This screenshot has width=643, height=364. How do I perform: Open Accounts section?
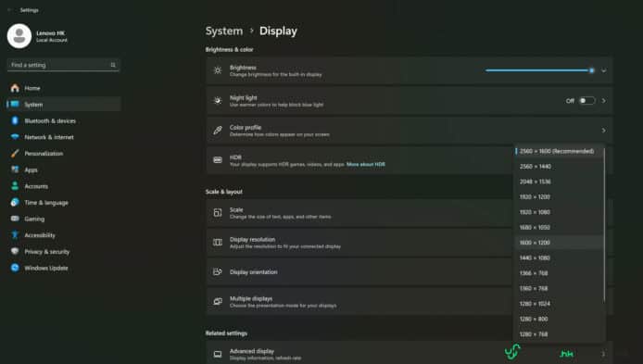coord(64,185)
